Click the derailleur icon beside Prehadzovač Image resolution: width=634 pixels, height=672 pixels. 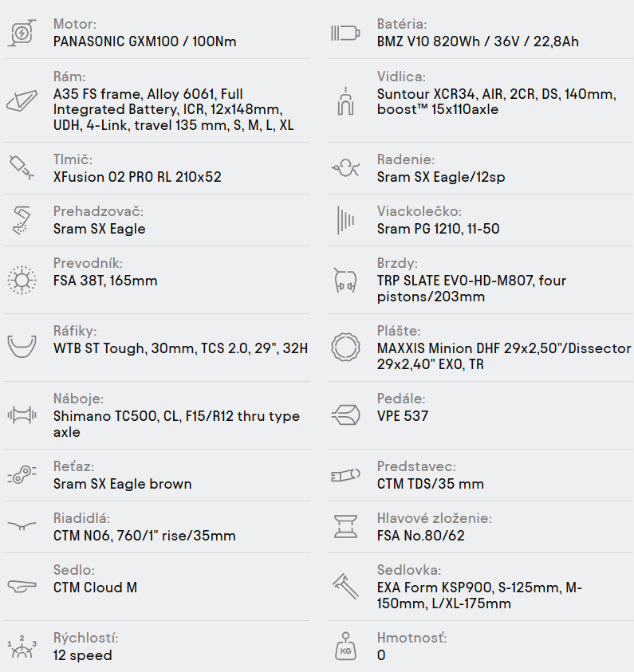click(22, 220)
